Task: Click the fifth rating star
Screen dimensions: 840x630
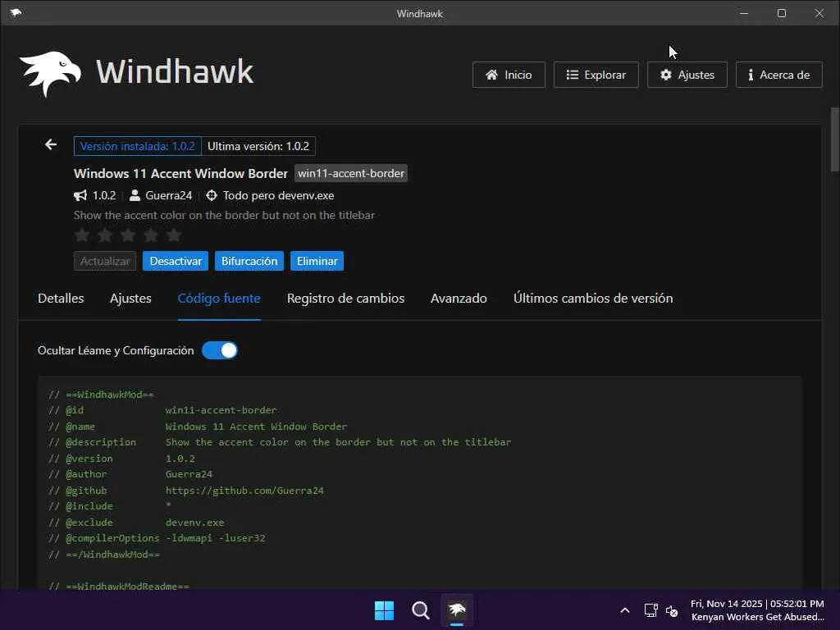Action: (x=174, y=235)
